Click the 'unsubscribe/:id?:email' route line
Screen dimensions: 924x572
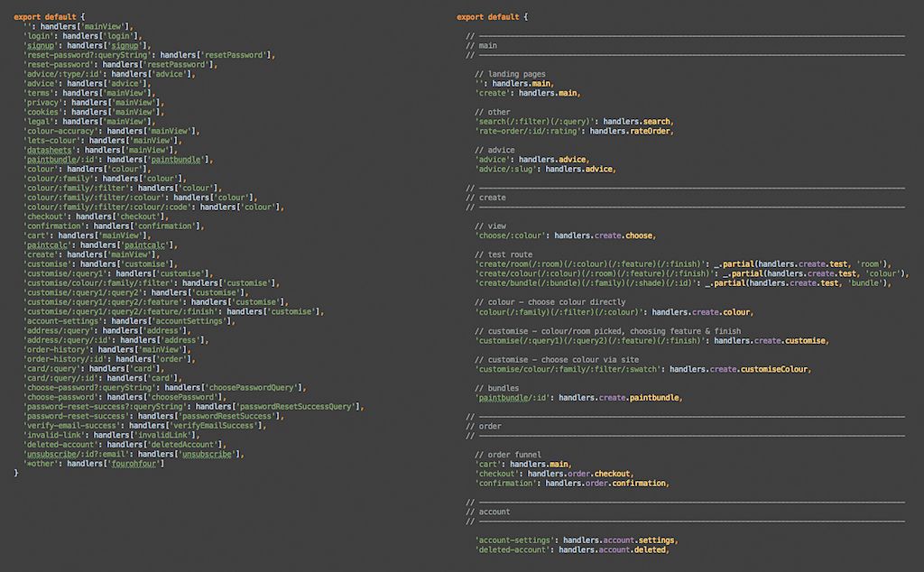[134, 454]
